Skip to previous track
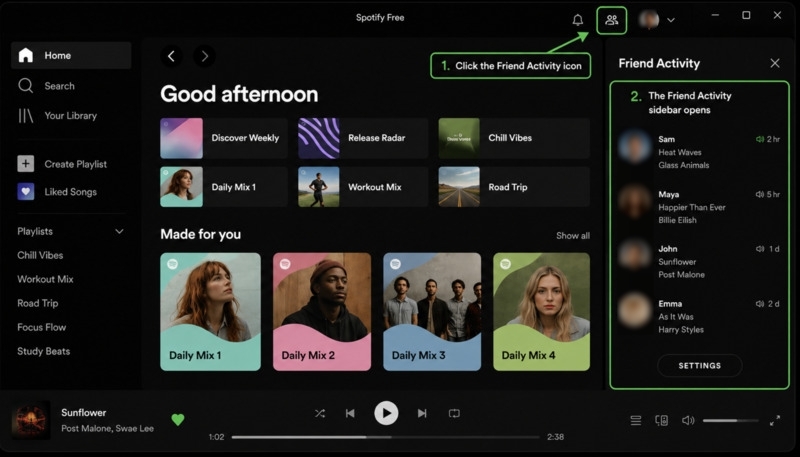 click(x=350, y=413)
